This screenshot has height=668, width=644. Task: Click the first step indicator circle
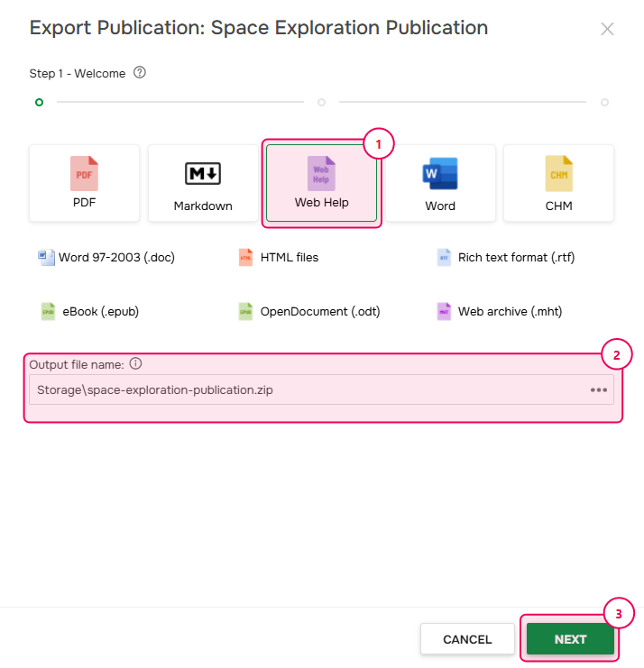point(39,102)
